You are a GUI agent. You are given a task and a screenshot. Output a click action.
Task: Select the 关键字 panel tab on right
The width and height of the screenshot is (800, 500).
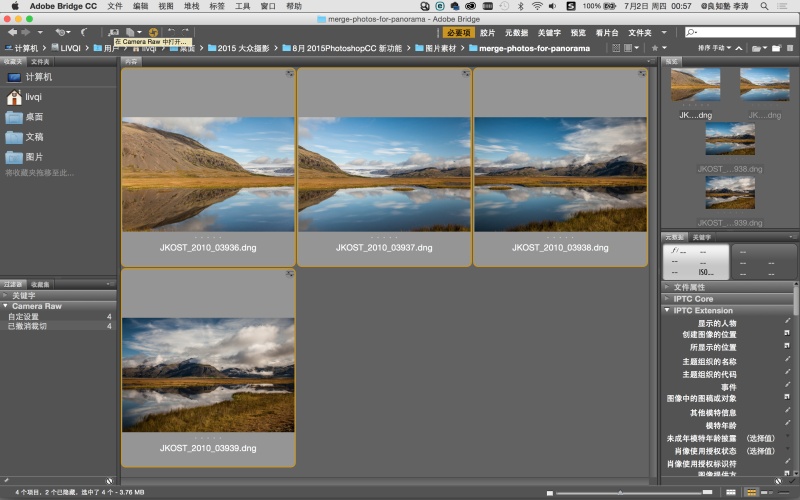[x=702, y=237]
